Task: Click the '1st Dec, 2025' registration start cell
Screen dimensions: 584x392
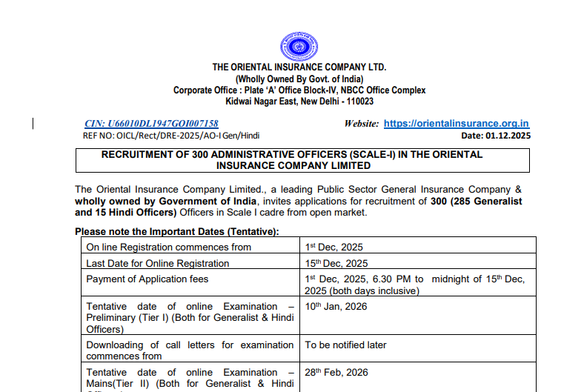Action: tap(334, 247)
